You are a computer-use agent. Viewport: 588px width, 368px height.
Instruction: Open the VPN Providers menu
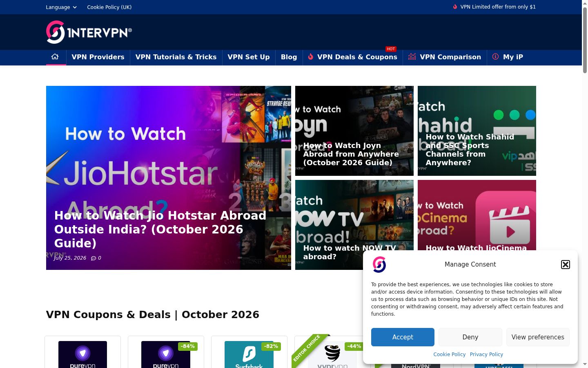(98, 57)
